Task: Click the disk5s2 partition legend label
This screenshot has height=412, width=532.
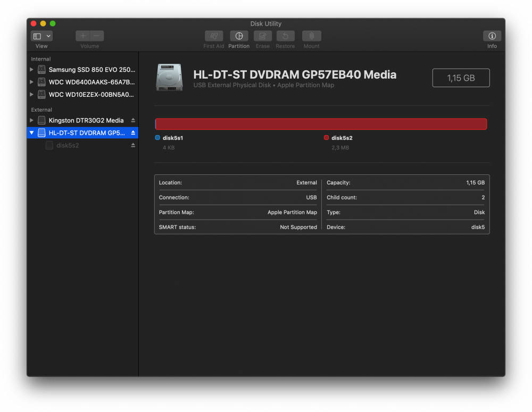Action: 342,138
